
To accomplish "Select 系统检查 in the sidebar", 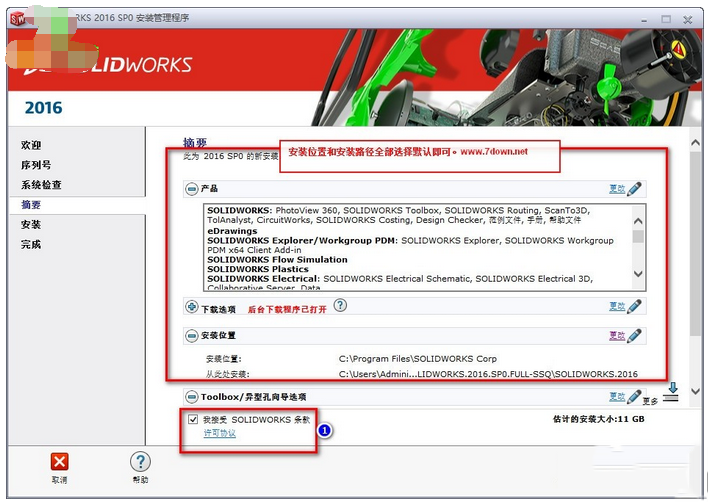I will (41, 185).
